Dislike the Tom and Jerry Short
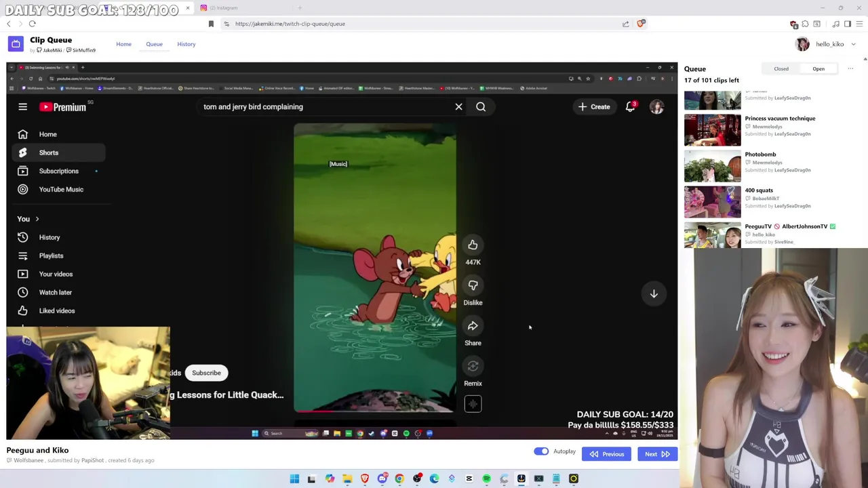This screenshot has width=868, height=488. tap(473, 285)
